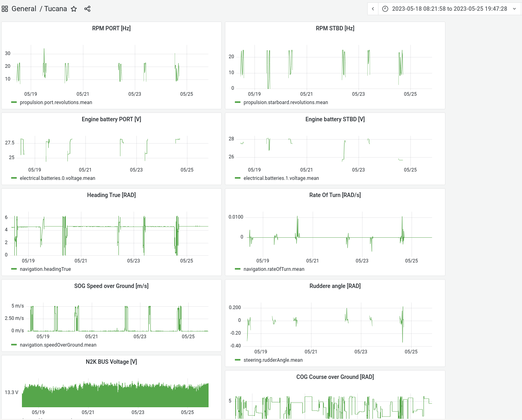Open Rate Of Turn [RAD/s] panel menu
This screenshot has width=522, height=420.
335,195
